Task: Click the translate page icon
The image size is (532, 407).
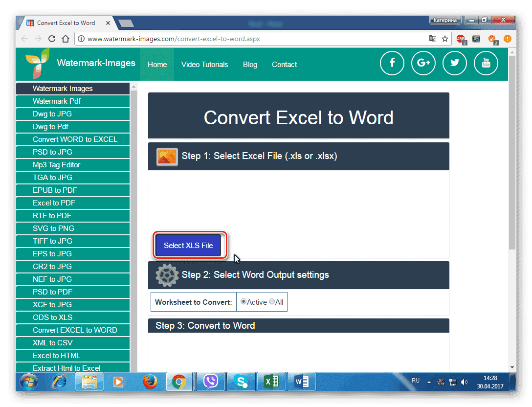Action: [432, 39]
